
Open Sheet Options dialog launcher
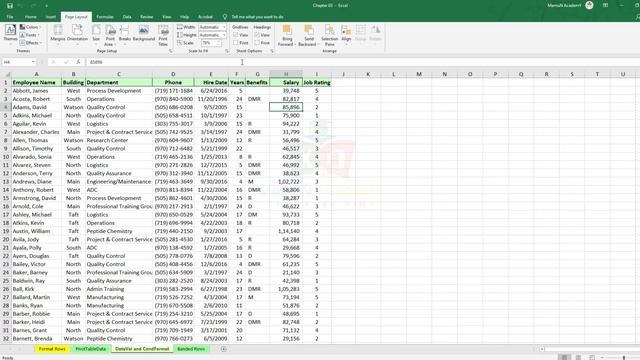click(x=272, y=51)
